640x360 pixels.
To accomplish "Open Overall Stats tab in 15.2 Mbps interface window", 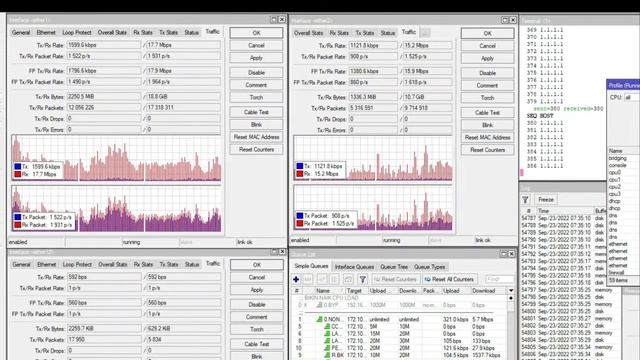I will pyautogui.click(x=309, y=33).
